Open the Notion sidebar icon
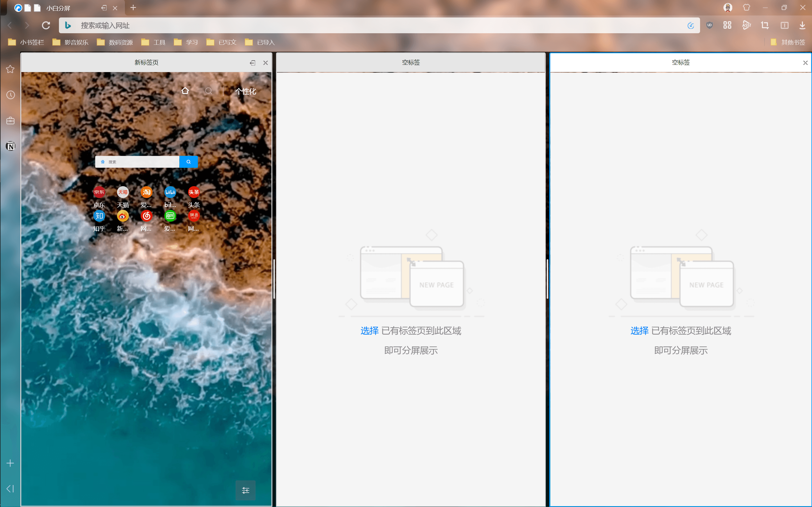The width and height of the screenshot is (812, 507). tap(10, 146)
